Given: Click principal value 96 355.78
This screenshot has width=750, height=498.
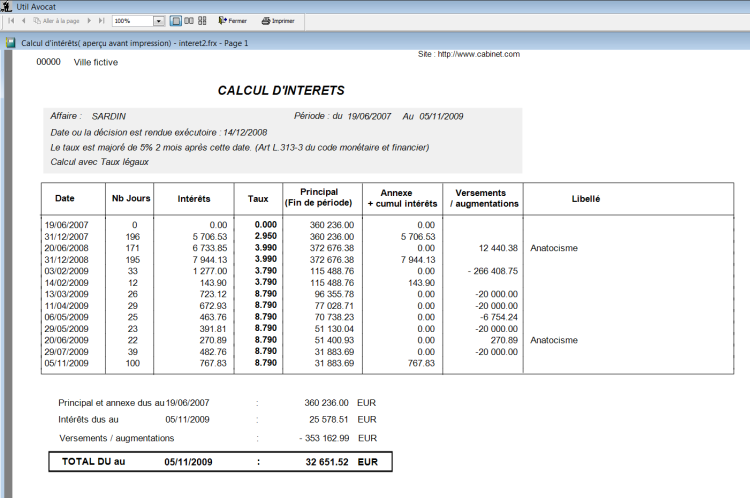Looking at the screenshot, I should pyautogui.click(x=334, y=294).
